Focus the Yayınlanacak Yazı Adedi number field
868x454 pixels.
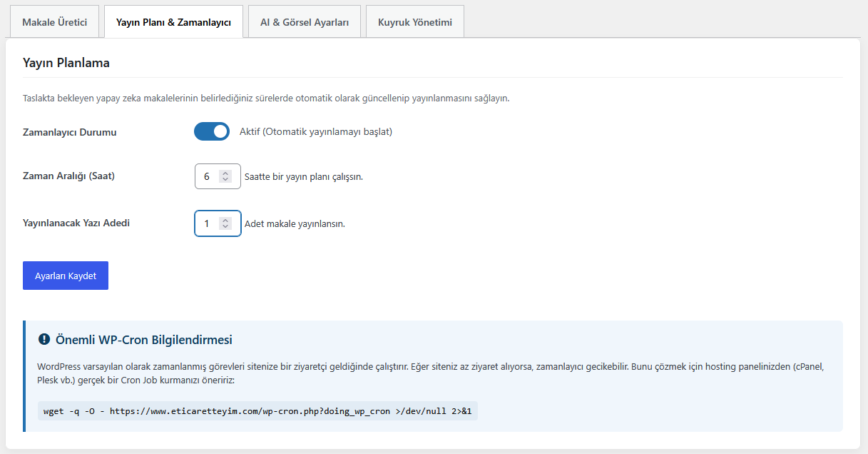coord(218,223)
